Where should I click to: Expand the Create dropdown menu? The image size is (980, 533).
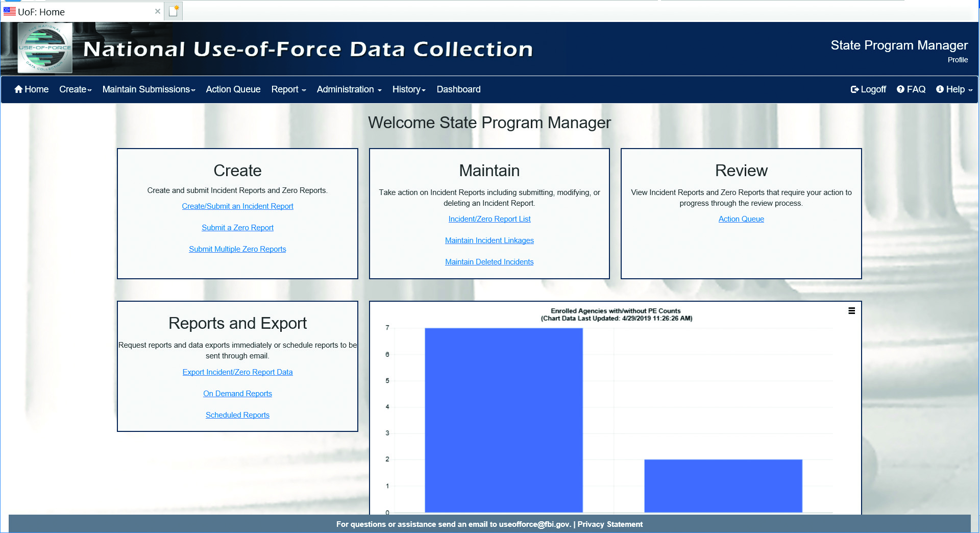[75, 89]
